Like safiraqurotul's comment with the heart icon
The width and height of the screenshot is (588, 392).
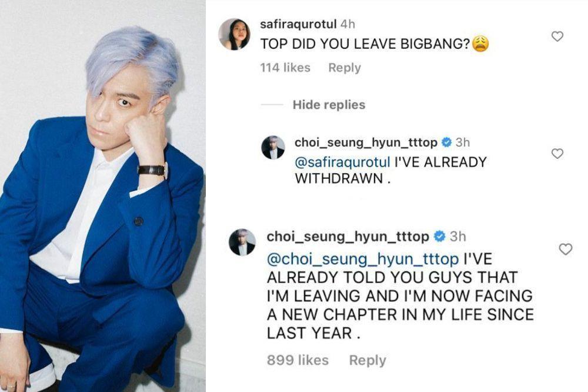click(x=557, y=36)
